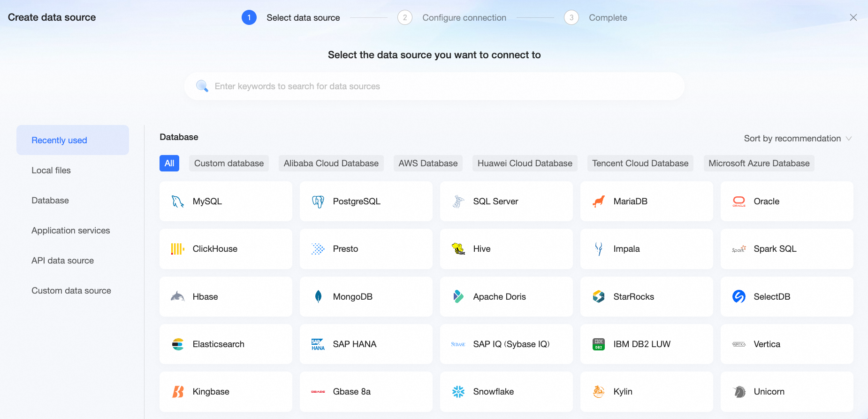Filter by Microsoft Azure Database

coord(759,163)
